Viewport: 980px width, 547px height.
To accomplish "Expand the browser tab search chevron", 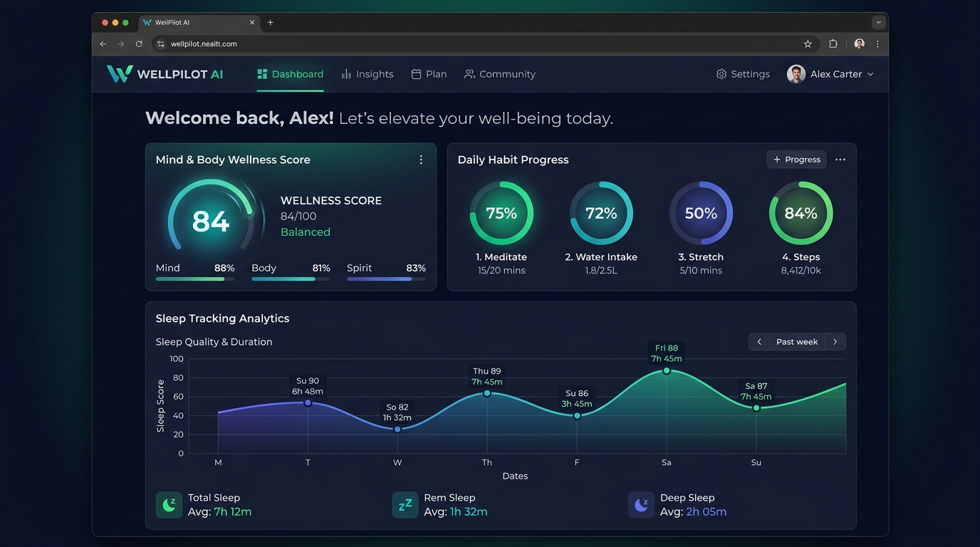I will tap(879, 23).
